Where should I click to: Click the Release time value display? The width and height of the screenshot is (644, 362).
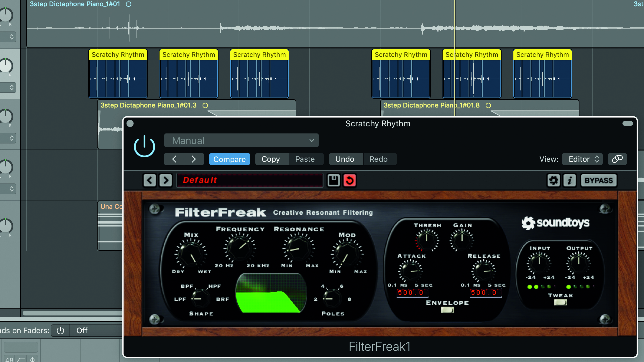(x=485, y=292)
